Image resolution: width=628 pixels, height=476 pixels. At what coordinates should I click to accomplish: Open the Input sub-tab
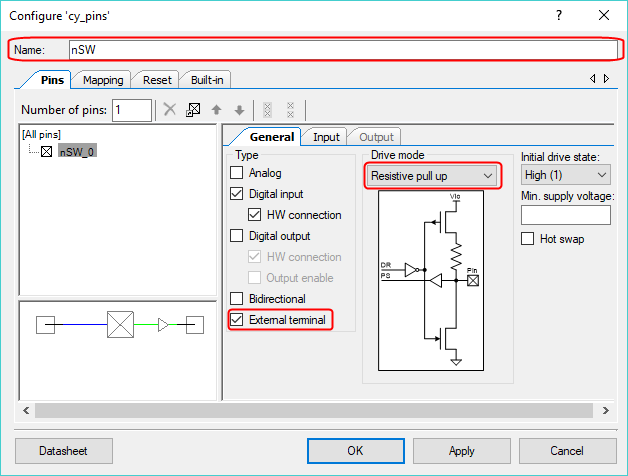[326, 137]
